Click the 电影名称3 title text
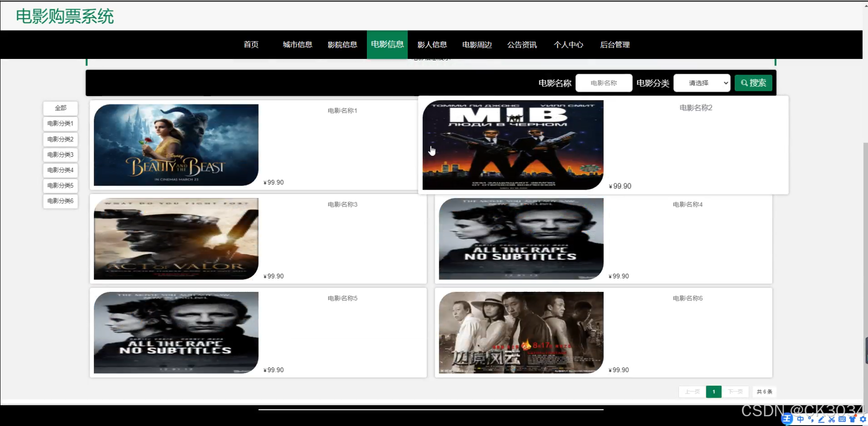 click(x=342, y=204)
